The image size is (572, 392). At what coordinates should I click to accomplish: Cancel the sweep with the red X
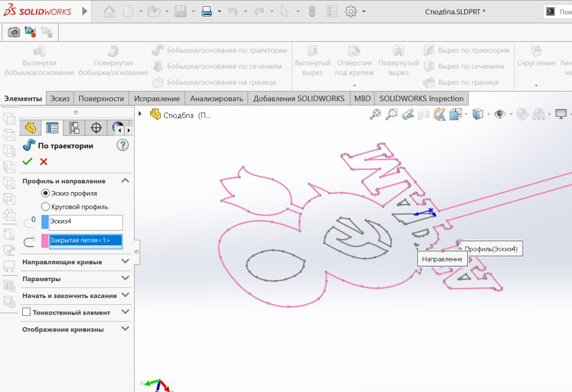(43, 161)
